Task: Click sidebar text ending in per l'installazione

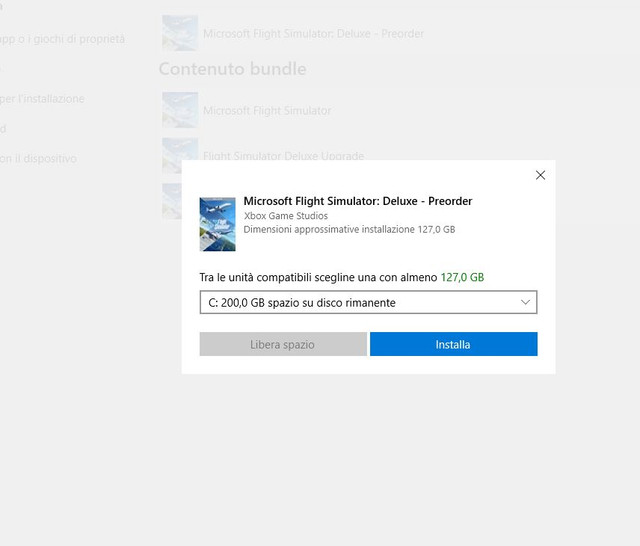Action: coord(42,99)
